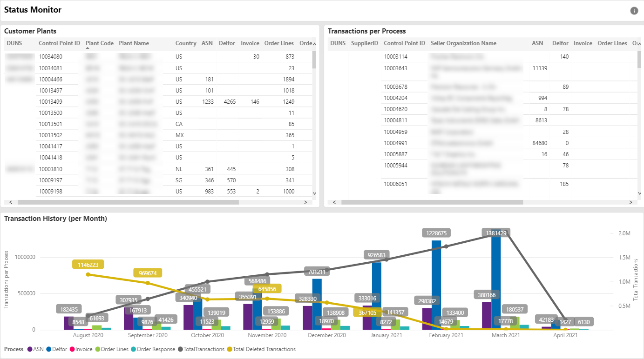Click country SG cell
The width and height of the screenshot is (644, 359).
coord(179,180)
